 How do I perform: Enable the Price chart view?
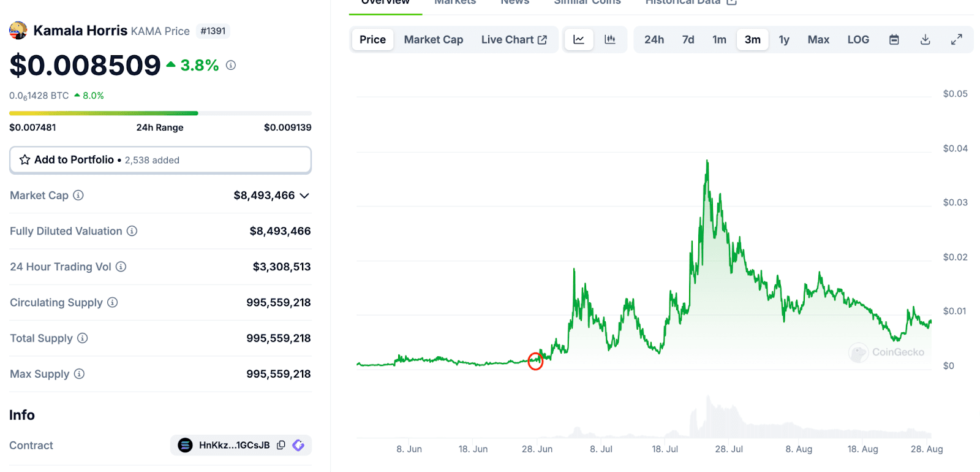(372, 39)
